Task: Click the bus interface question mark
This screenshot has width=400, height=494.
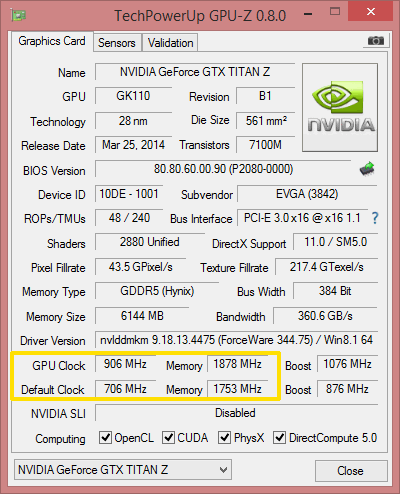Action: 375,218
